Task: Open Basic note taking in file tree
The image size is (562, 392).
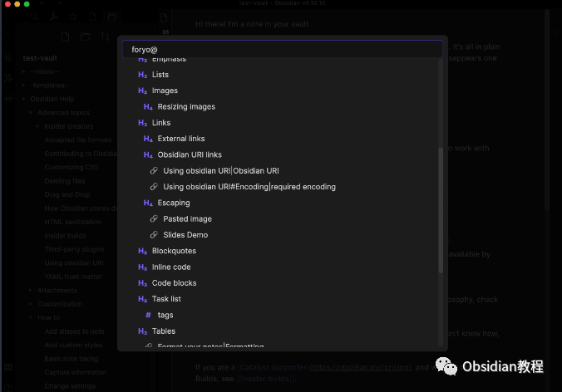Action: tap(71, 359)
